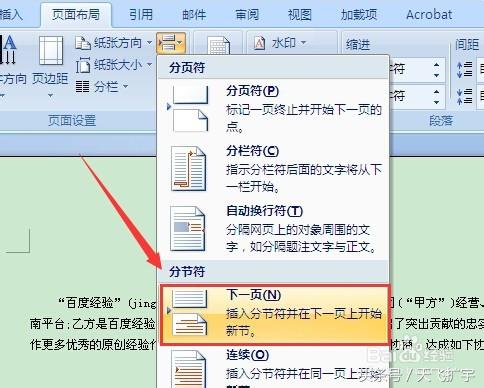
Task: Open 分栏 columns dropdown
Action: 102,87
